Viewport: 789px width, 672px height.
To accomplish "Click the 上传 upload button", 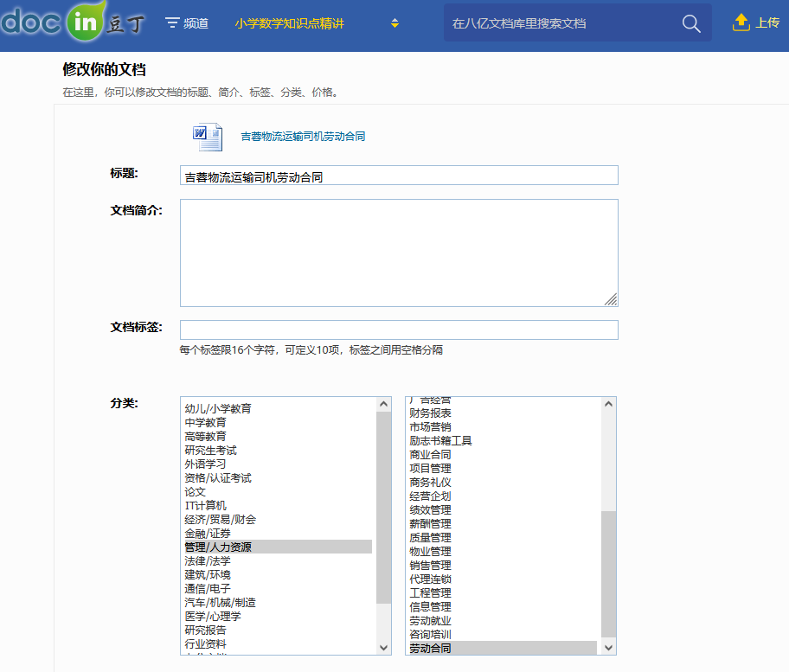I will click(756, 22).
